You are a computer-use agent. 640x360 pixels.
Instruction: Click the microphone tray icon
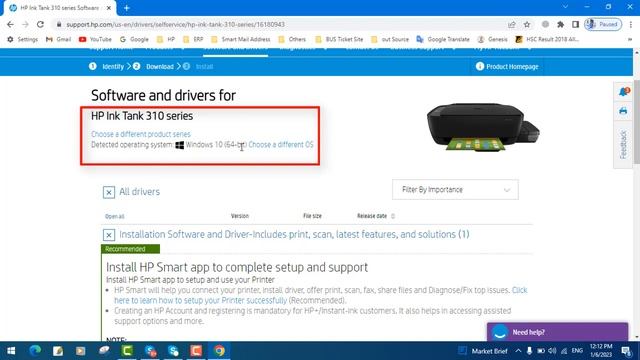pyautogui.click(x=529, y=351)
